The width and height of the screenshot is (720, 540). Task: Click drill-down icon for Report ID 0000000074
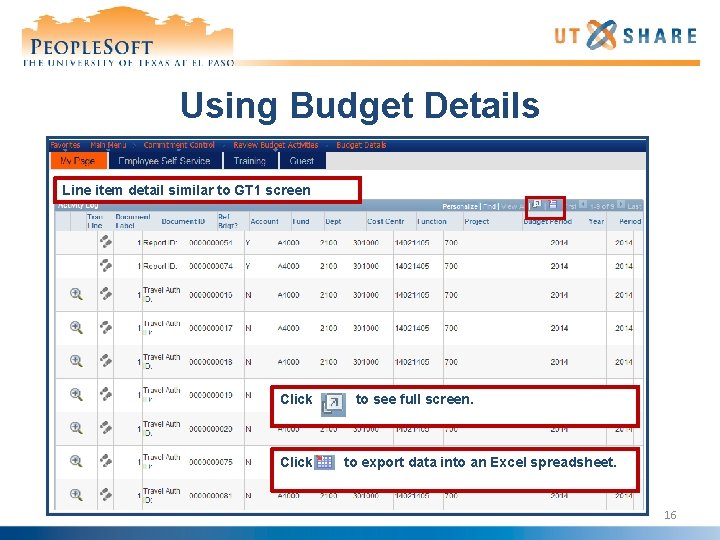(106, 265)
